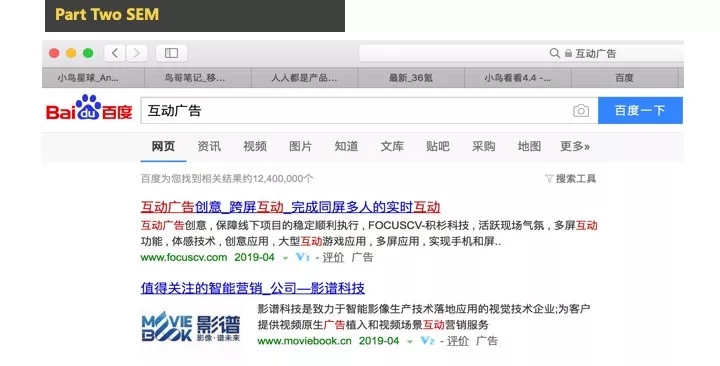720x366 pixels.
Task: Click 广告 label of focuscv result
Action: [362, 257]
